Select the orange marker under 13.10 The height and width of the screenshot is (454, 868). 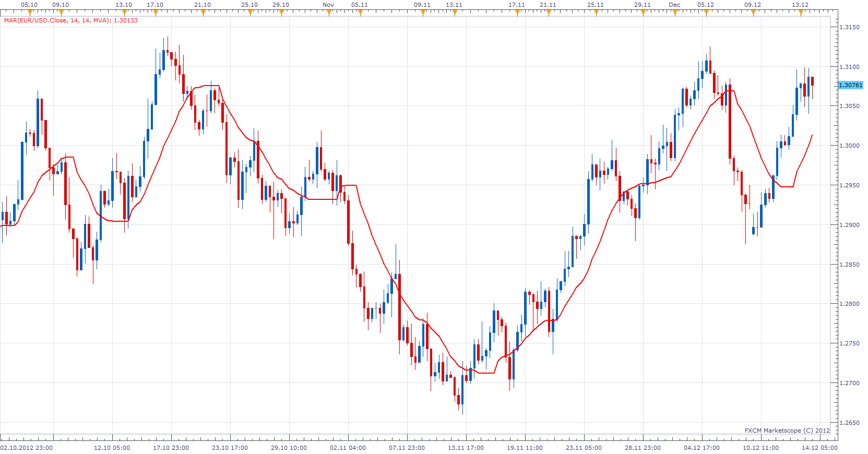pyautogui.click(x=124, y=13)
